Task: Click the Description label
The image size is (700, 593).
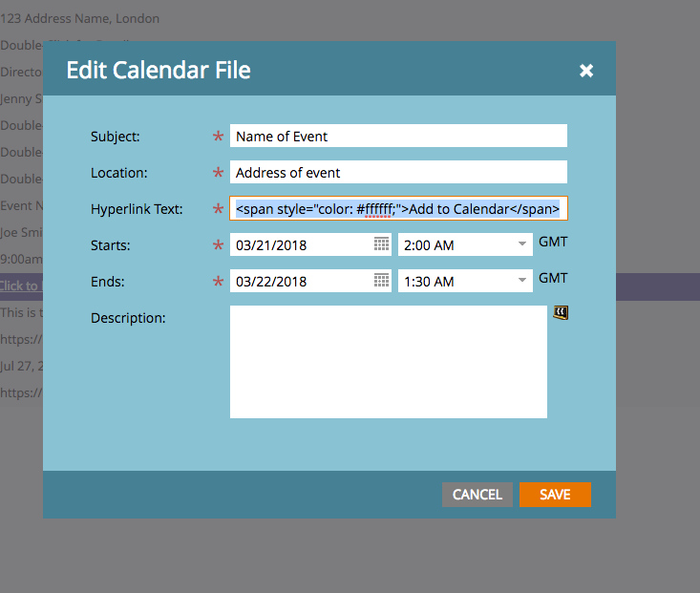Action: (128, 317)
